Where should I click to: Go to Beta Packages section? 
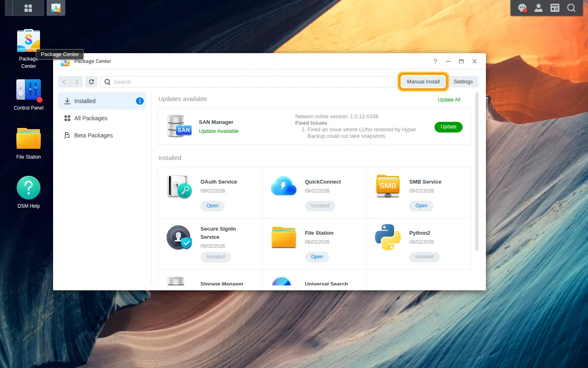click(102, 135)
